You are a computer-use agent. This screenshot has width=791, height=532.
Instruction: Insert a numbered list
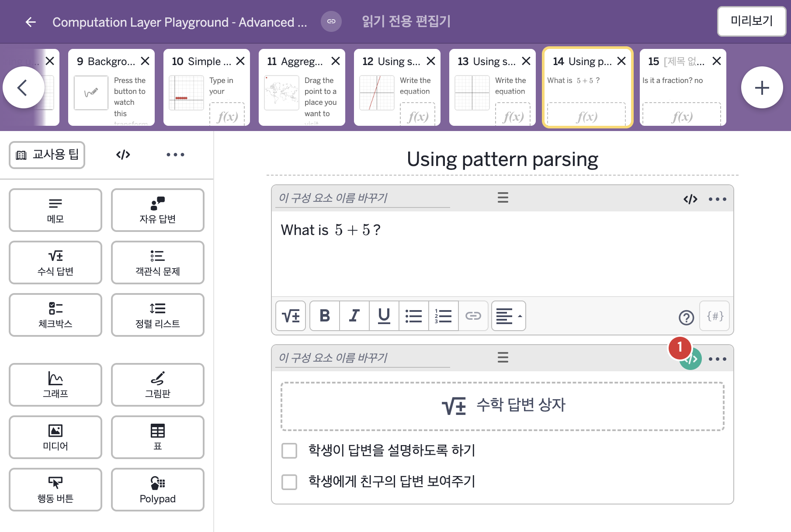pos(444,316)
